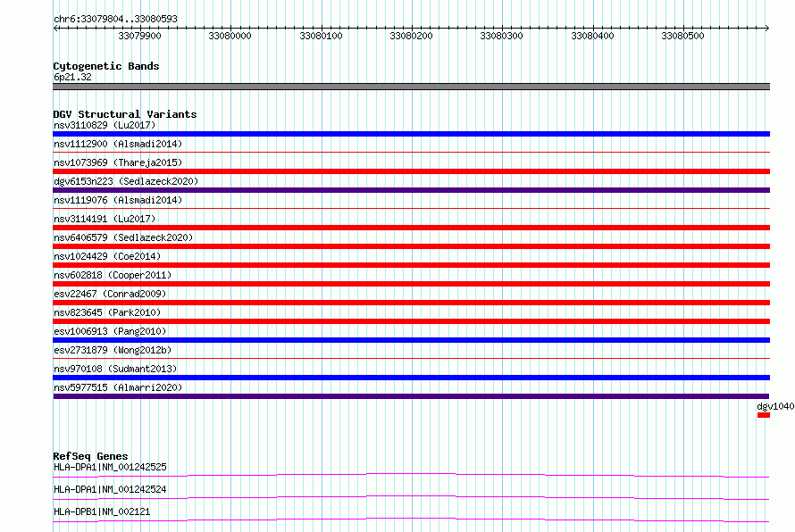The height and width of the screenshot is (532, 795).
Task: Select the small red dgv1040 variant block
Action: tap(764, 415)
